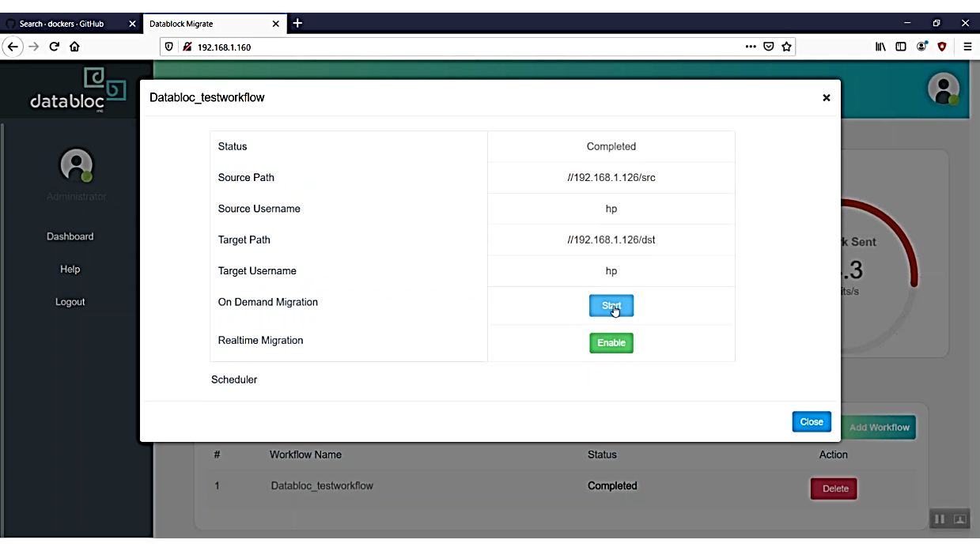Open the Firefox hamburger menu
Screen dimensions: 980x551
967,47
